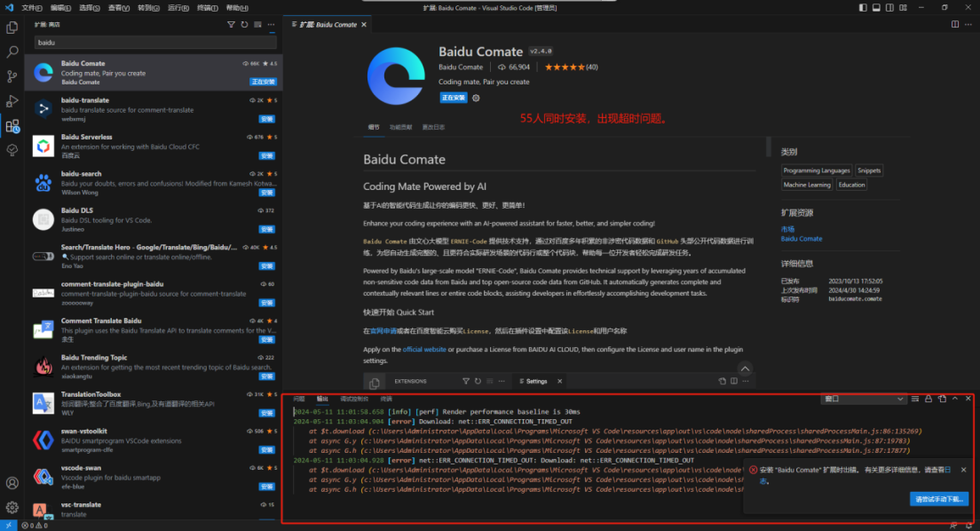Switch to 功能贡献 tab

(x=400, y=127)
